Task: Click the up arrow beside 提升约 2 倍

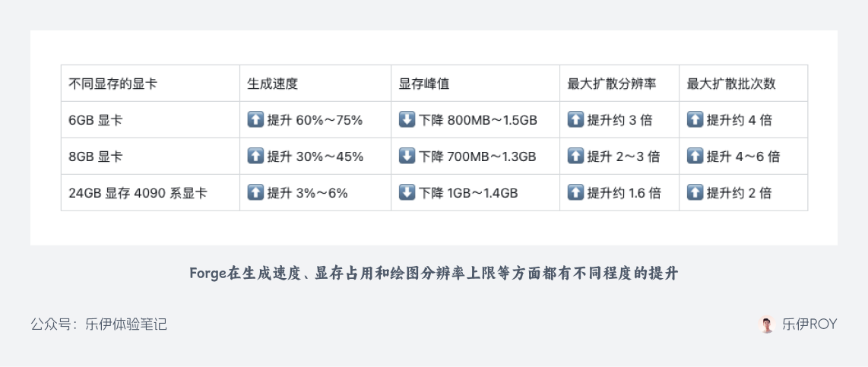Action: click(x=695, y=193)
